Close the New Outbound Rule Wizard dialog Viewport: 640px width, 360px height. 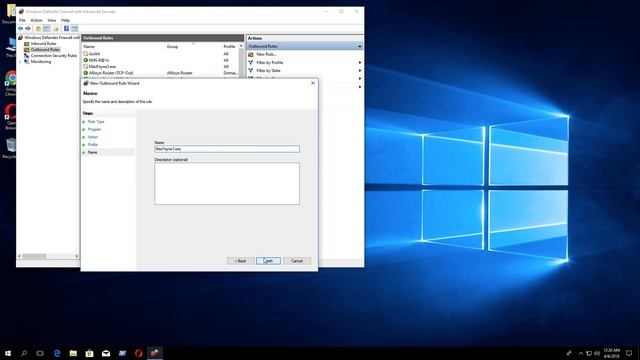pyautogui.click(x=313, y=83)
